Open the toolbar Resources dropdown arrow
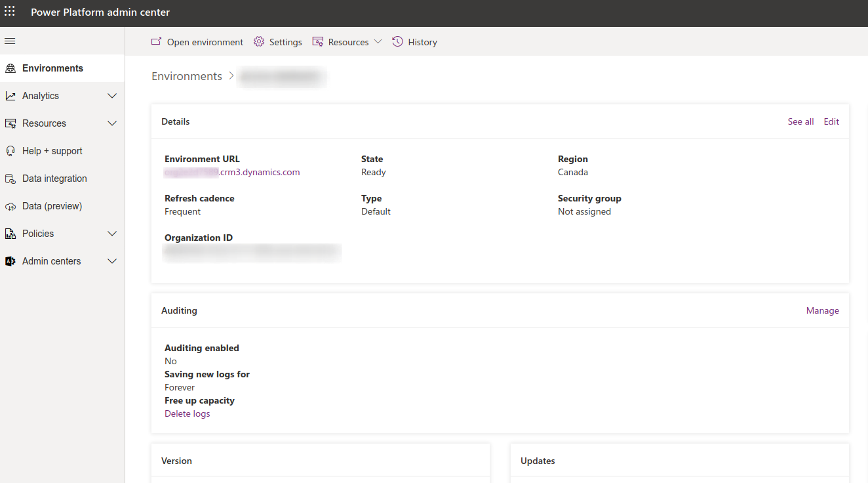This screenshot has width=868, height=483. (378, 42)
